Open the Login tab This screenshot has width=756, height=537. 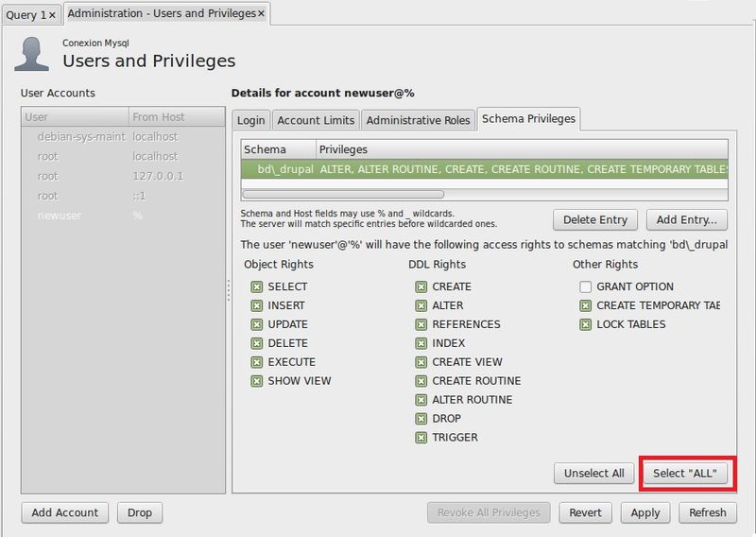click(x=250, y=120)
